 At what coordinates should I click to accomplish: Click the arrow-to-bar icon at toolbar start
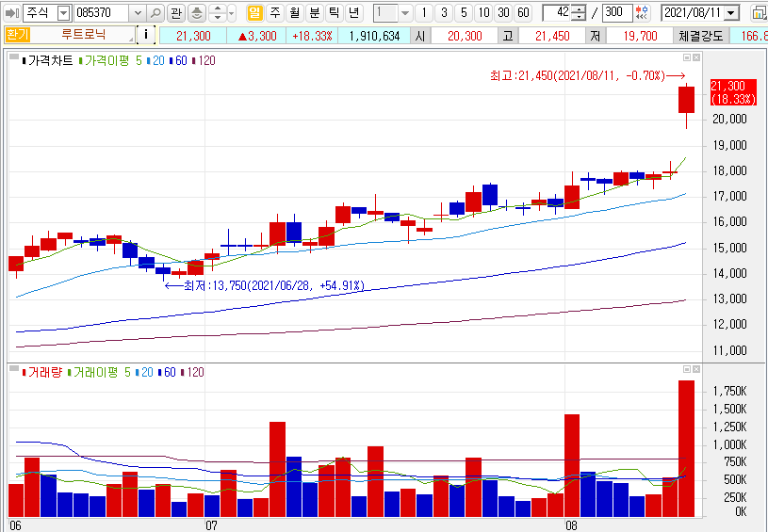pyautogui.click(x=11, y=13)
